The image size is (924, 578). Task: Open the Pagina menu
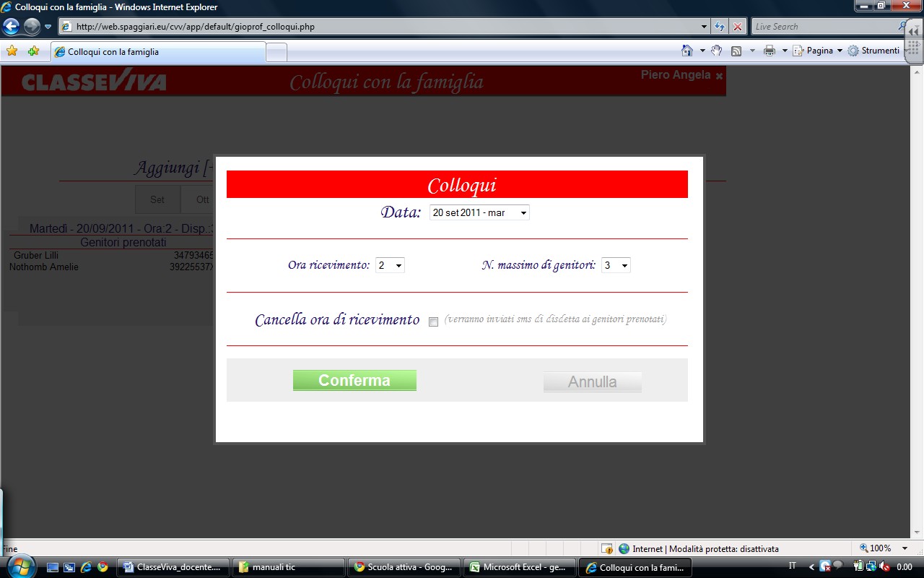click(818, 51)
